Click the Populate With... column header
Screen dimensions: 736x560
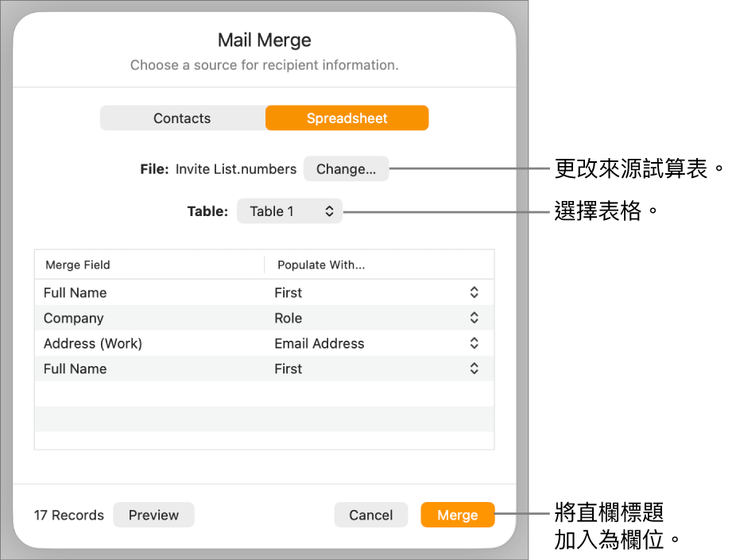pos(321,265)
